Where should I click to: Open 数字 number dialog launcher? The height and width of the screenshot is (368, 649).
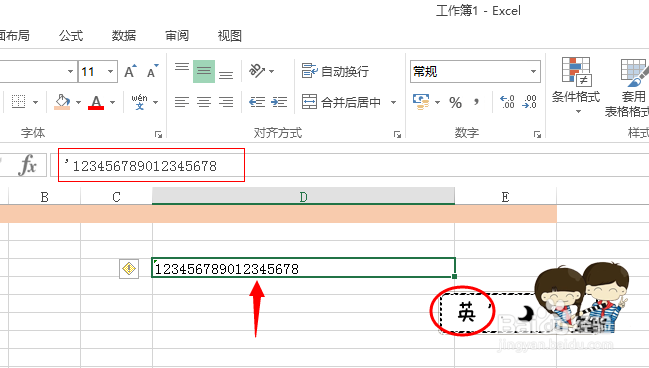(x=537, y=134)
